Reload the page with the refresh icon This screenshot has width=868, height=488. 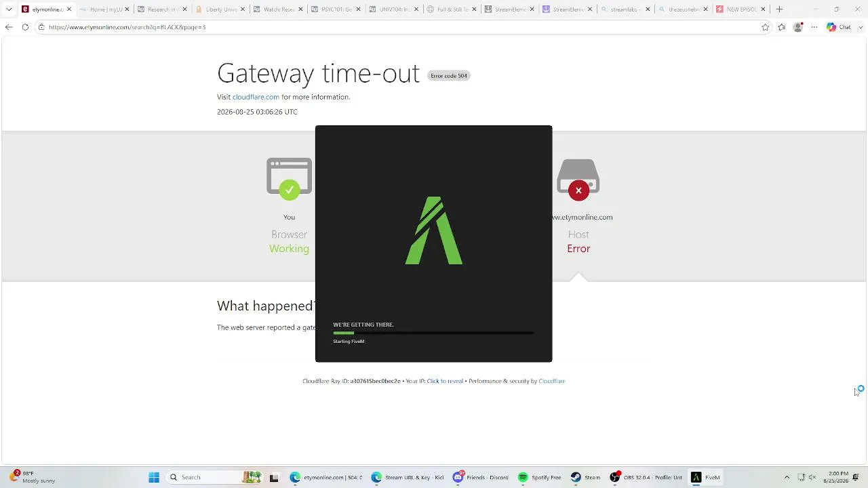click(25, 27)
